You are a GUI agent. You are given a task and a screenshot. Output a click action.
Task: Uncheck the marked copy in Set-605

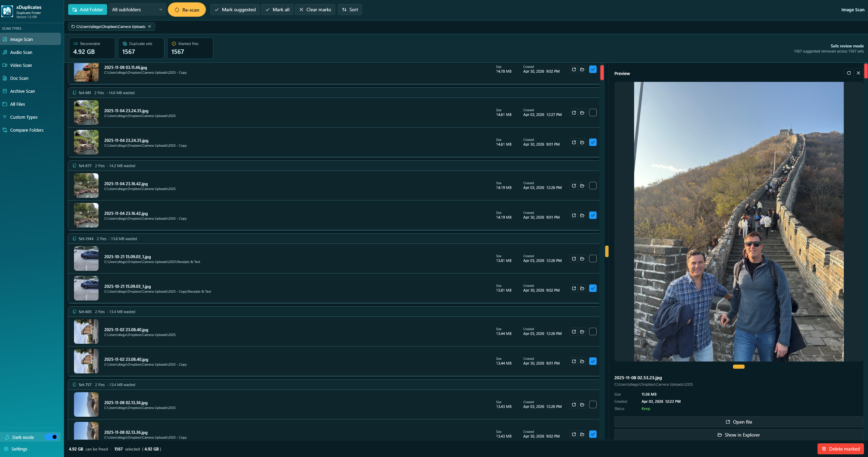point(593,361)
